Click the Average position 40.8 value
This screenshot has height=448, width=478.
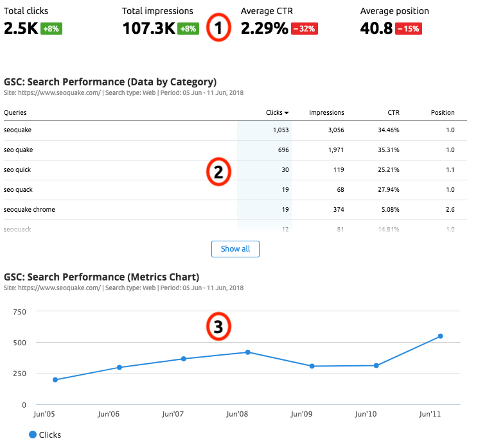pyautogui.click(x=376, y=28)
